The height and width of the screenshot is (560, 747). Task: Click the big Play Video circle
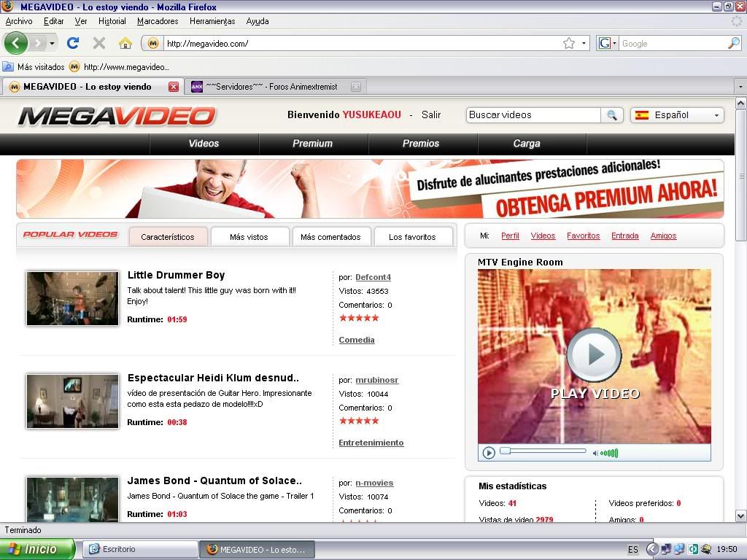[x=594, y=355]
